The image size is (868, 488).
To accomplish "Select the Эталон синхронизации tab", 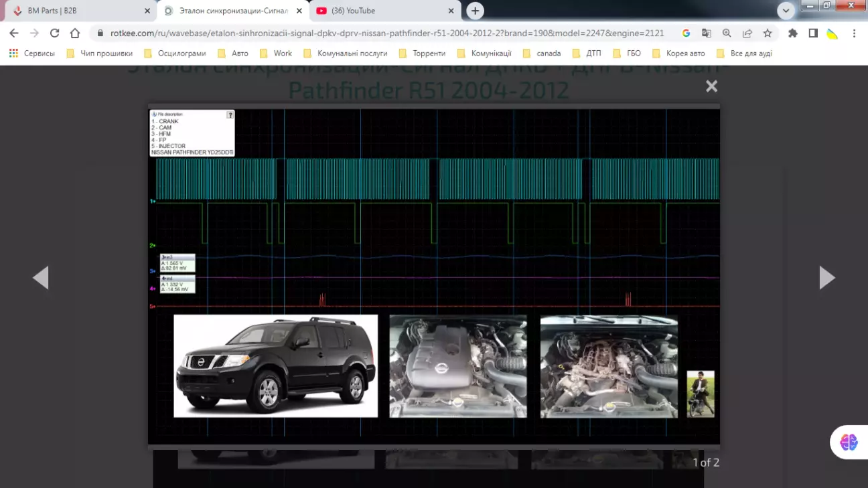I will click(232, 11).
